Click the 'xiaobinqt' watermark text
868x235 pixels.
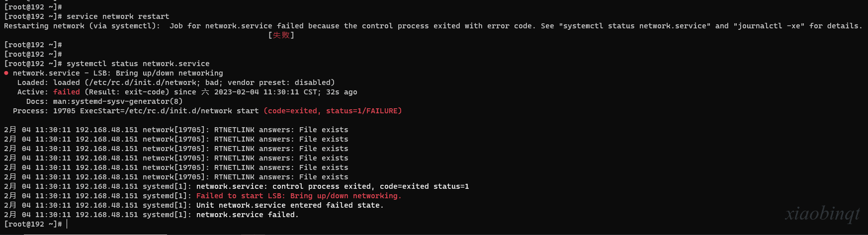[822, 214]
